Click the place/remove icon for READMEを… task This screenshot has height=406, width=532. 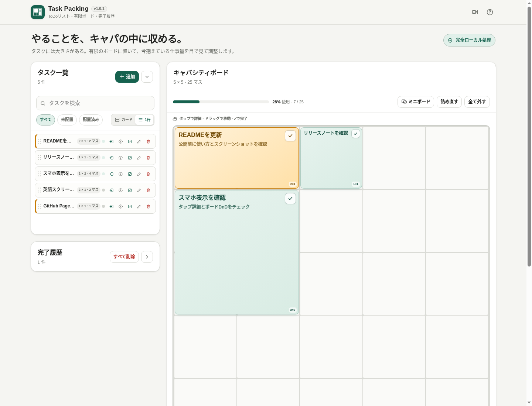coord(111,141)
